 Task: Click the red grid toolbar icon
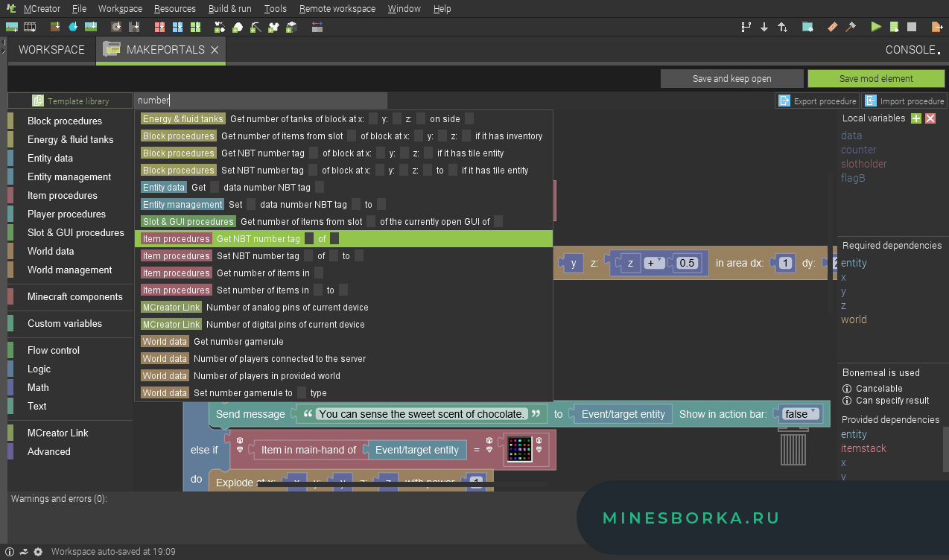click(159, 27)
